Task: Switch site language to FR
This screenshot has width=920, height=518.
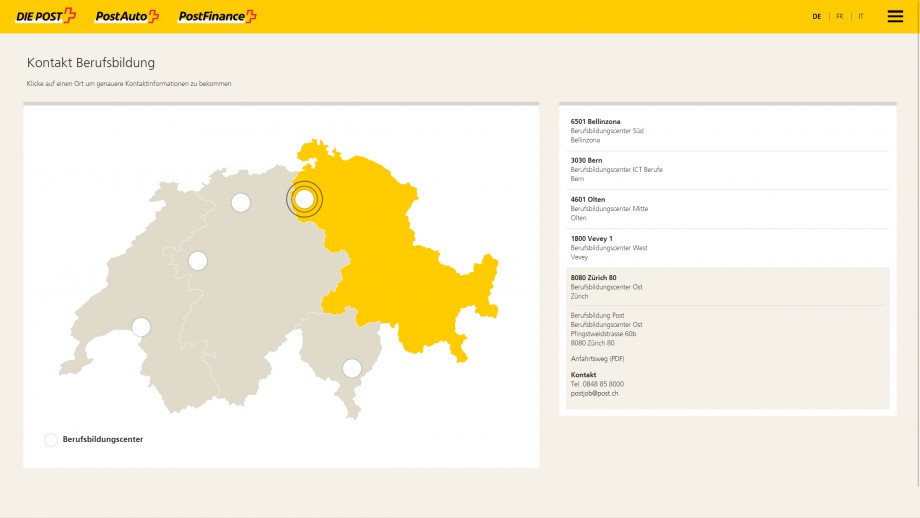Action: coord(840,17)
